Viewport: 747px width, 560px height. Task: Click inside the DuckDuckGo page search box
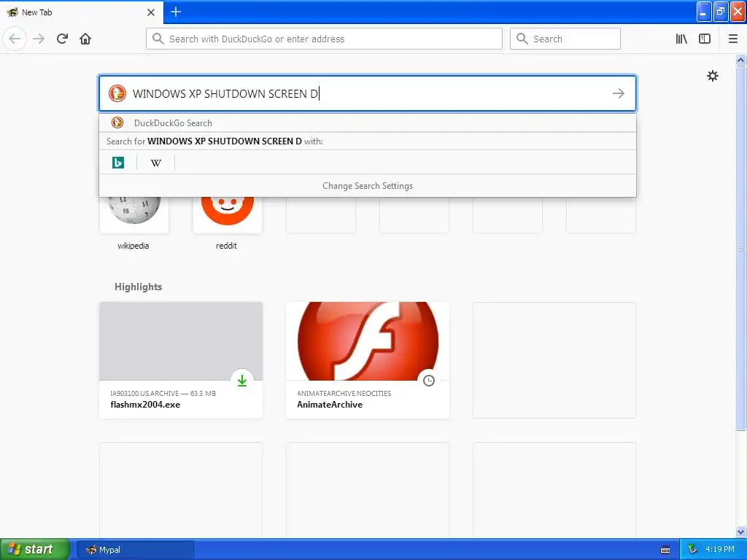pos(368,93)
